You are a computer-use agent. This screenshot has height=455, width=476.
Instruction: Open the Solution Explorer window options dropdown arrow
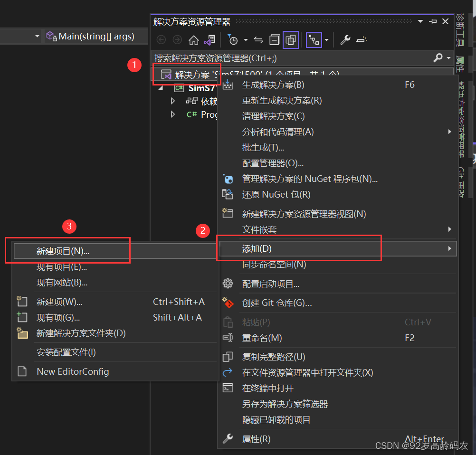[420, 21]
